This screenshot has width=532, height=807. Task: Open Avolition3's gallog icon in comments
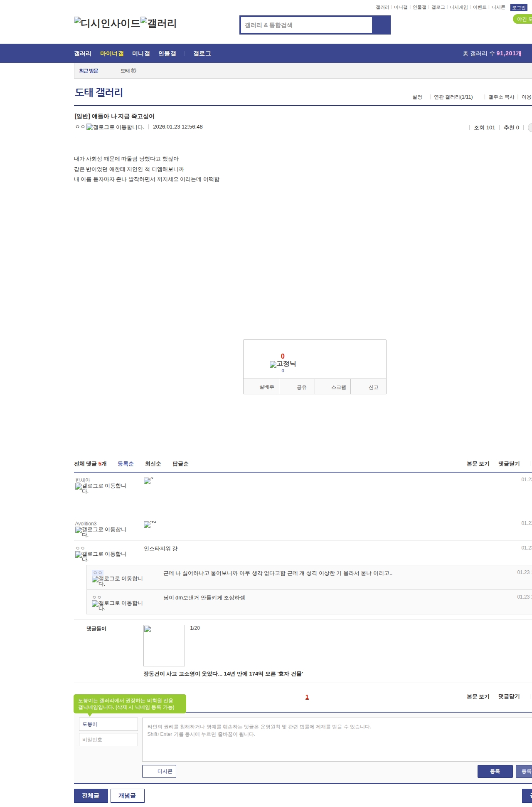tap(101, 532)
